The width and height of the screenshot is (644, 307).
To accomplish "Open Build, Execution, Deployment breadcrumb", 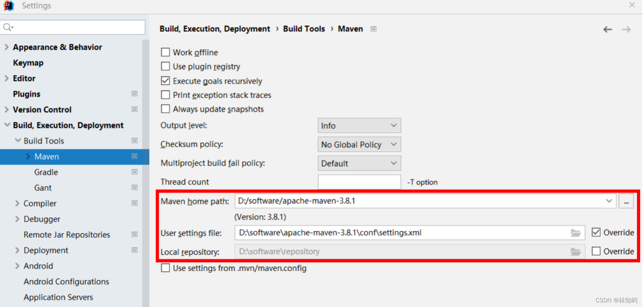I will (x=215, y=28).
